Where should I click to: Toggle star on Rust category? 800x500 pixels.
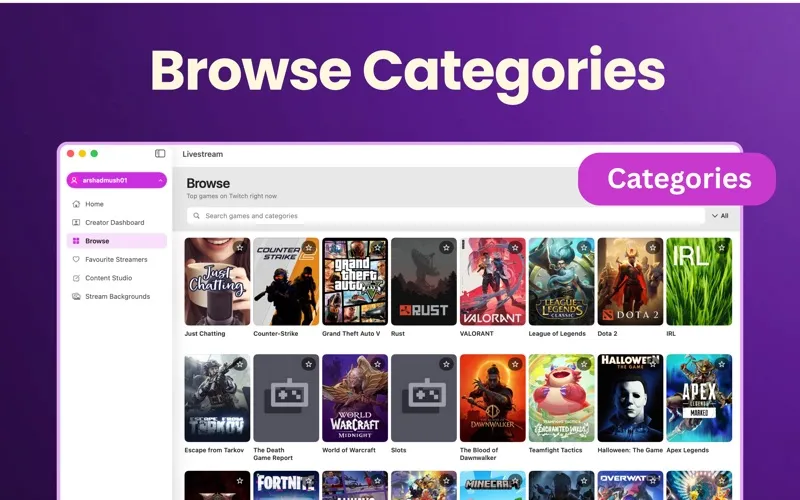click(446, 247)
